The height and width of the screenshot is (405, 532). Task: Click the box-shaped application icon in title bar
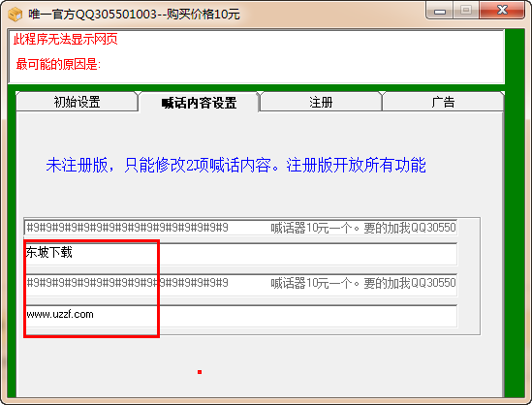pyautogui.click(x=16, y=15)
